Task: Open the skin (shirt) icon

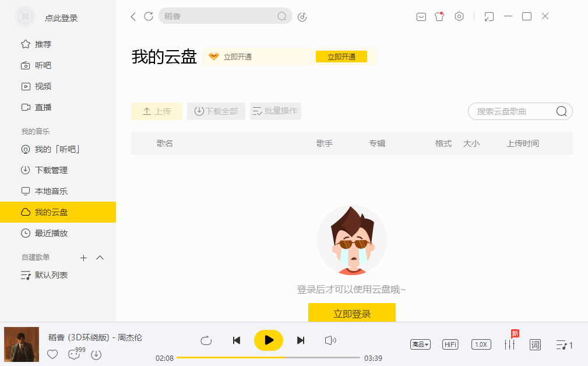Action: (x=439, y=16)
